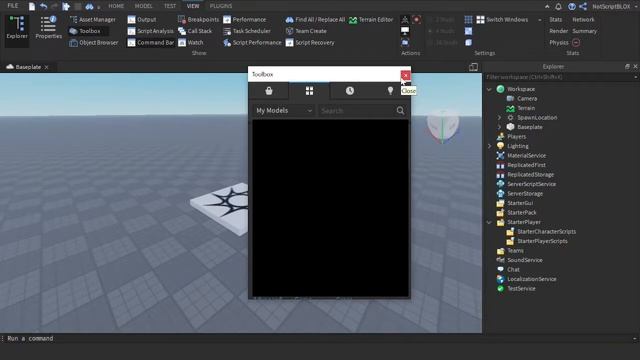640x360 pixels.
Task: Open Team Create
Action: point(306,31)
